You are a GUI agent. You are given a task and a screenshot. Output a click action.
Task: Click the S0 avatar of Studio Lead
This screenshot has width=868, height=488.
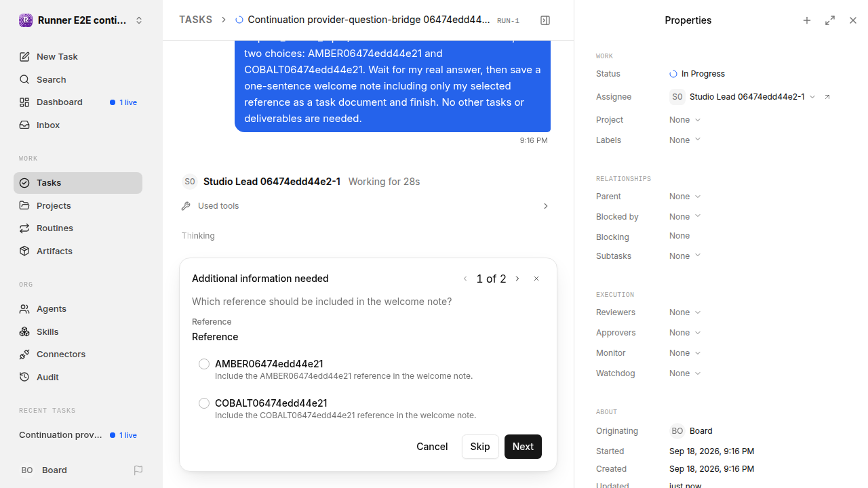point(190,182)
